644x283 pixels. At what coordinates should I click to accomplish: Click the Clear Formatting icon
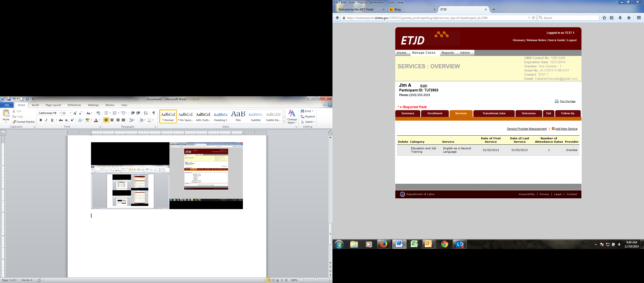(x=98, y=113)
